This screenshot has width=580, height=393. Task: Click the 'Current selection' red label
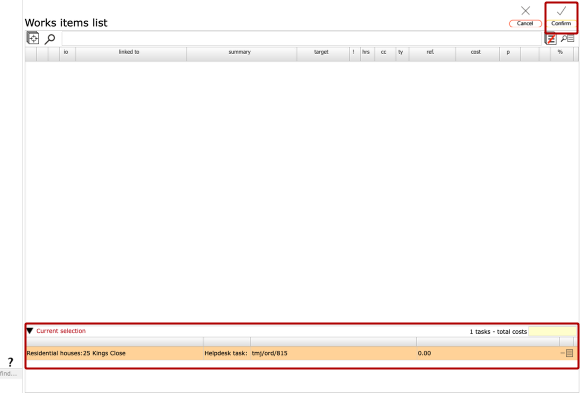point(61,331)
